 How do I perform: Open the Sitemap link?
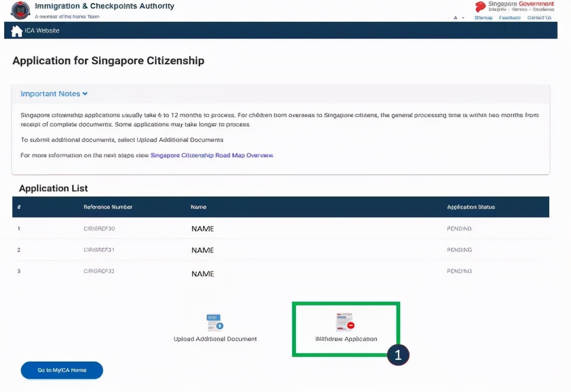(x=483, y=18)
